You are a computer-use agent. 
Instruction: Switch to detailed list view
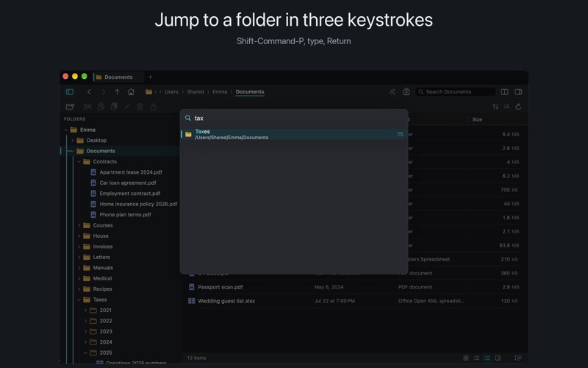point(487,358)
